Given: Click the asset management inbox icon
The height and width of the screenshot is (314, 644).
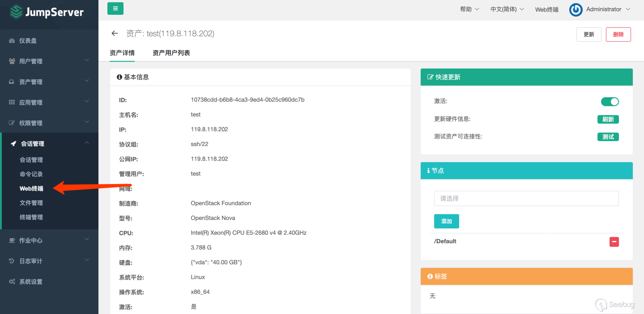Looking at the screenshot, I should pos(12,82).
